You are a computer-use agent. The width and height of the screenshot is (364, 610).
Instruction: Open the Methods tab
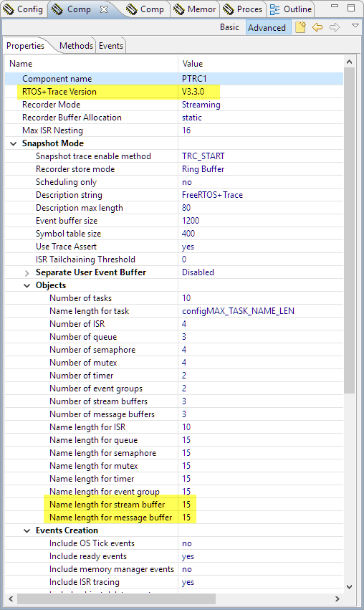click(76, 46)
